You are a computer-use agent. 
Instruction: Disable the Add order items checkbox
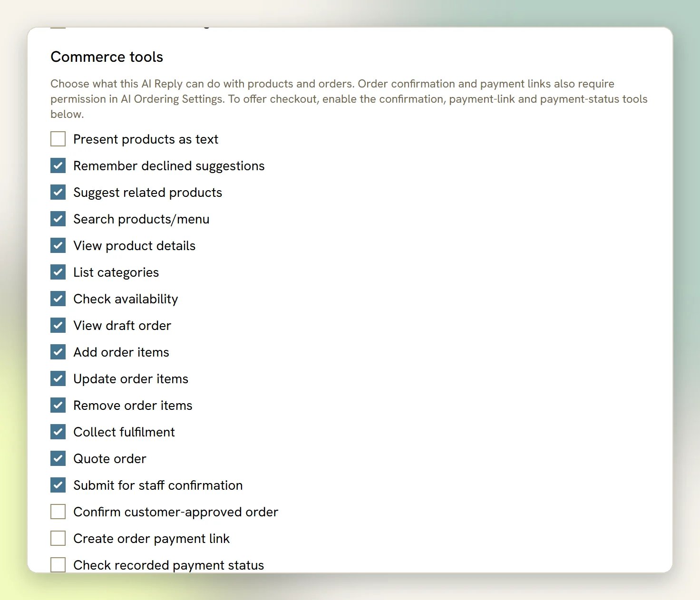(58, 352)
